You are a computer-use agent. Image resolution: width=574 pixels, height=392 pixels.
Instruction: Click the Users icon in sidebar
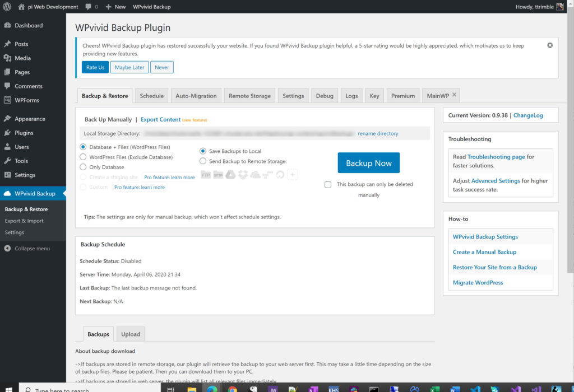pyautogui.click(x=7, y=147)
